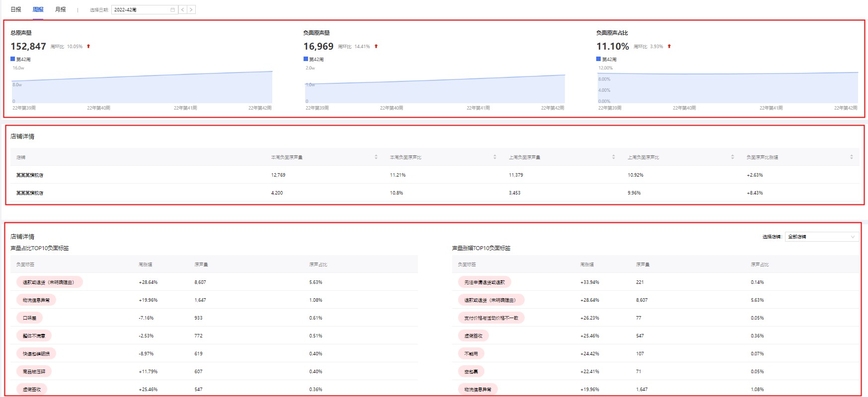This screenshot has width=868, height=397.
Task: Click the -8.97% weekly growth value
Action: click(146, 353)
